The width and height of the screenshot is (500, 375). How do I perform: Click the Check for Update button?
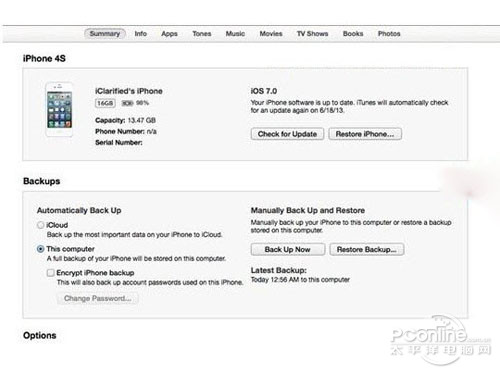(x=287, y=134)
